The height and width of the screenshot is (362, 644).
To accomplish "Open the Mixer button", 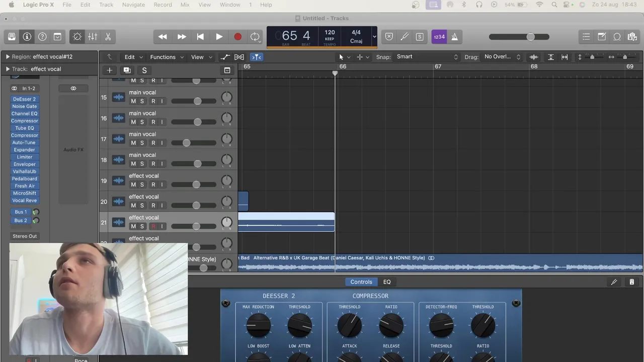I will coord(93,37).
